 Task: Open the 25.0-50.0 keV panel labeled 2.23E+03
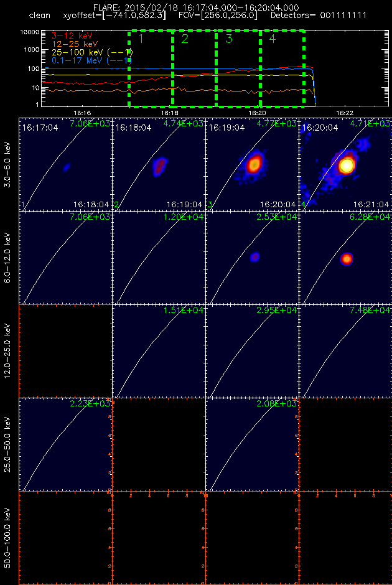point(65,445)
